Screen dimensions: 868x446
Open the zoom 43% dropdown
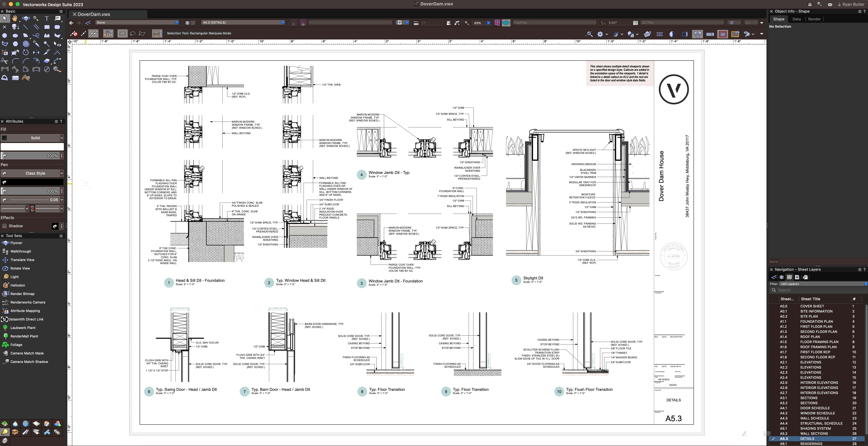click(x=488, y=23)
